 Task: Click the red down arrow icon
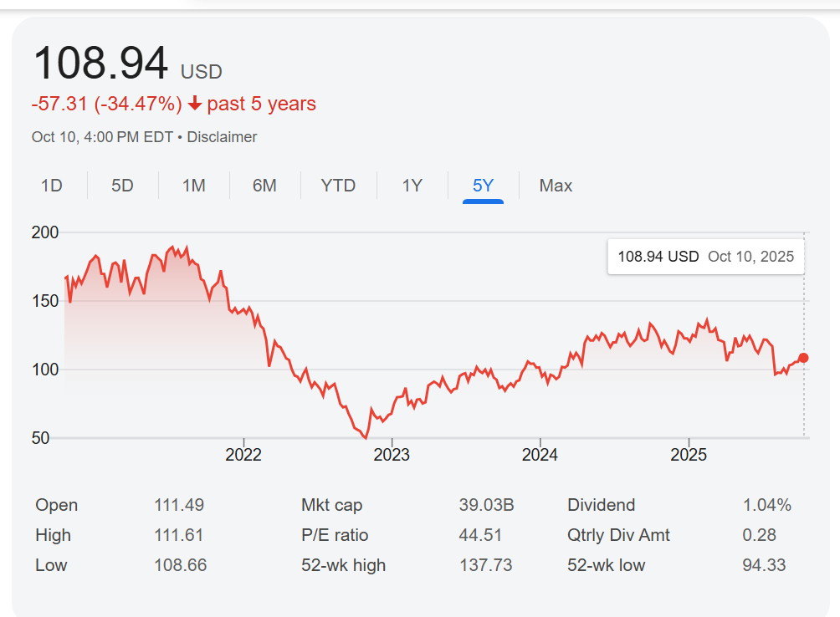click(195, 104)
